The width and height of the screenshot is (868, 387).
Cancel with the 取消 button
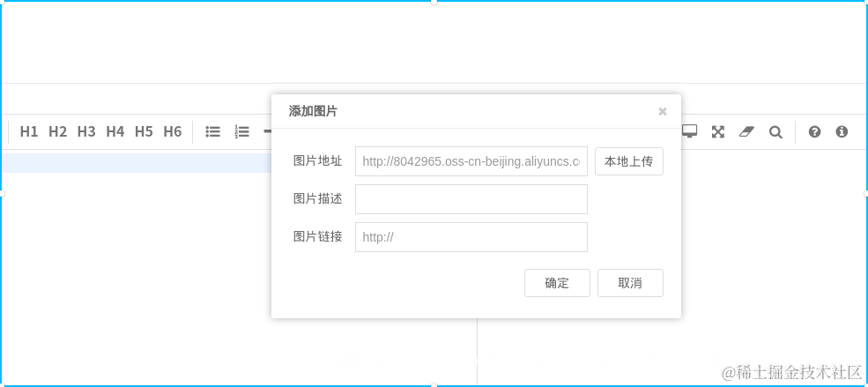point(630,283)
